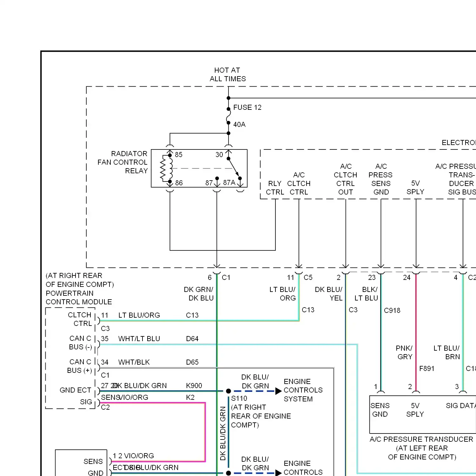The height and width of the screenshot is (476, 476).
Task: Select RADIATOR FAN CONTROL RELAY label
Action: 122,162
